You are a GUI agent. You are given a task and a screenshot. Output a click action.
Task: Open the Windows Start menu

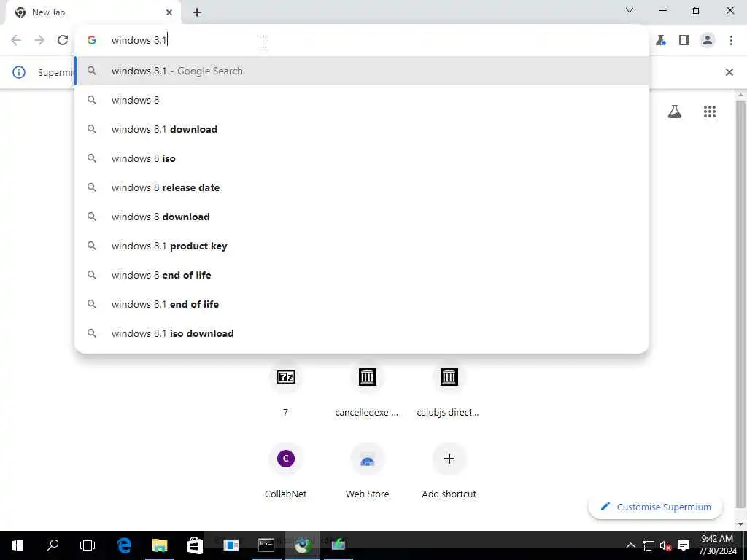point(18,545)
